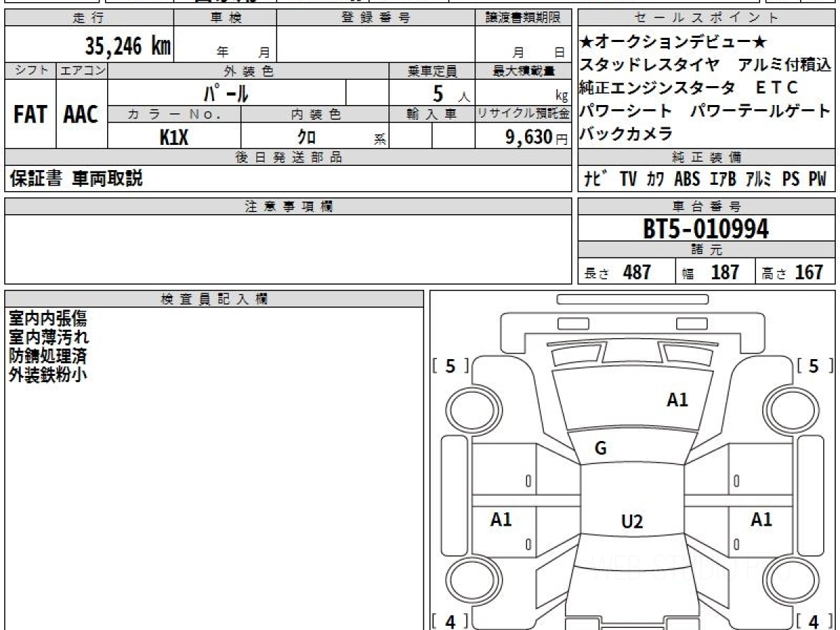Select the 登録番号 header
The width and height of the screenshot is (840, 630).
[x=376, y=18]
